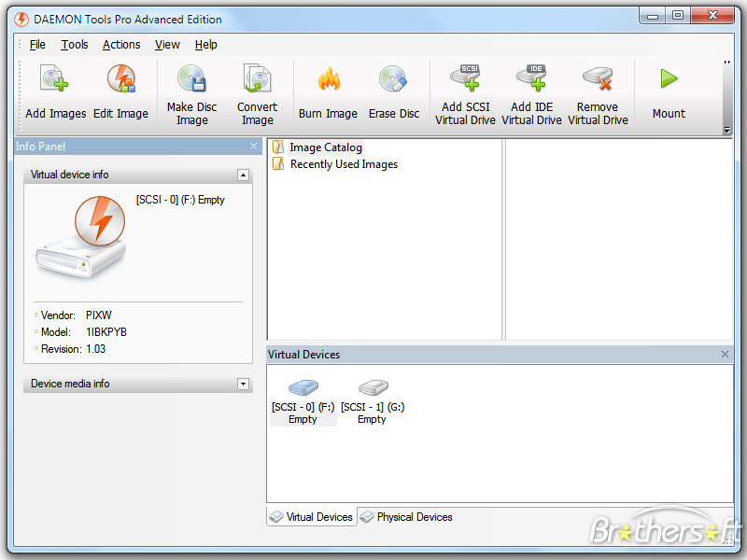The width and height of the screenshot is (747, 560).
Task: Open the Help menu
Action: (205, 45)
